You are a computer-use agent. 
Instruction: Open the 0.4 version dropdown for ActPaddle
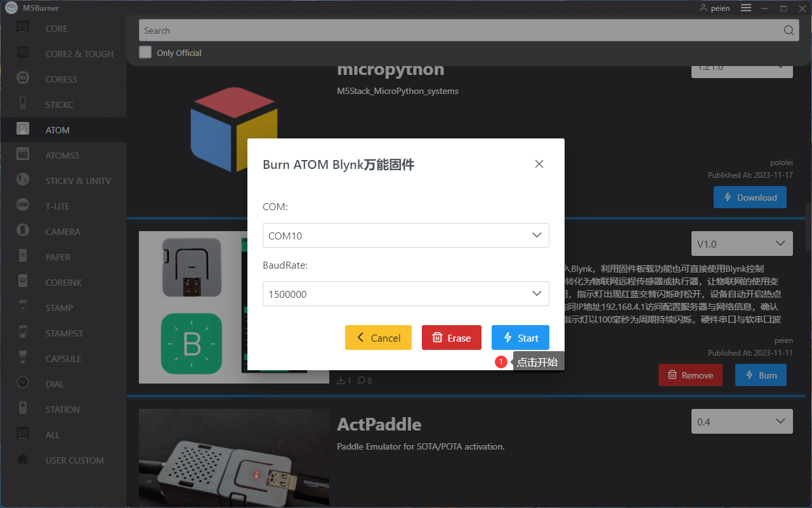(742, 422)
